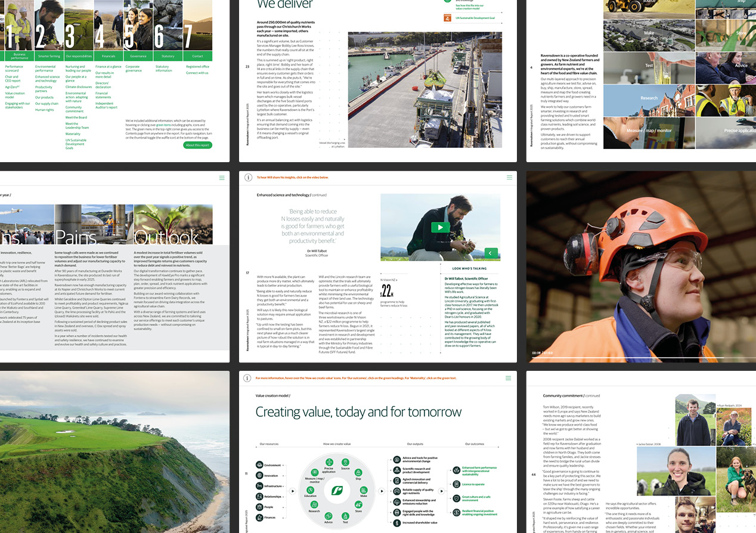Click the green back arrow on video
Image resolution: width=756 pixels, height=533 pixels.
491,253
